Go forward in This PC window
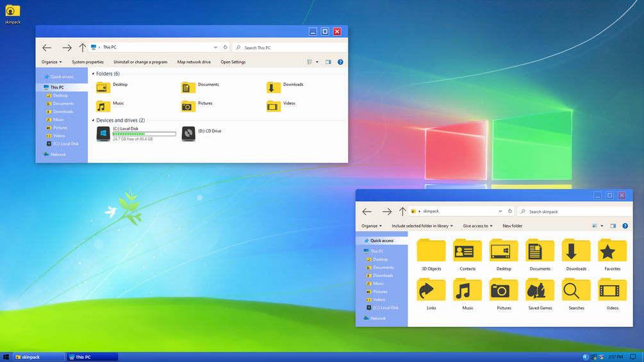This screenshot has width=644, height=362. [x=67, y=47]
